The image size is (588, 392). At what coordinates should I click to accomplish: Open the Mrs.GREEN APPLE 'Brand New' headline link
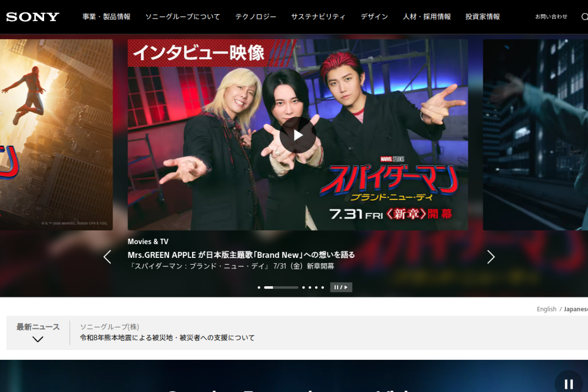pos(241,255)
